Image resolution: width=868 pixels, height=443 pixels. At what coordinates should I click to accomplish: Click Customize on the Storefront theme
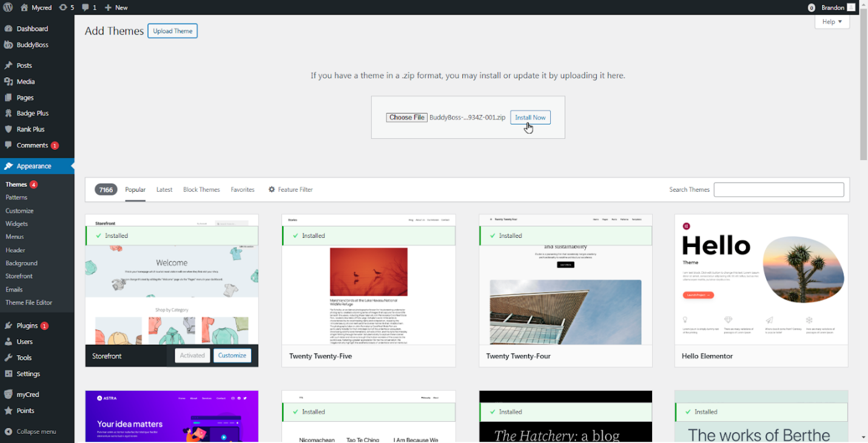[x=232, y=356]
